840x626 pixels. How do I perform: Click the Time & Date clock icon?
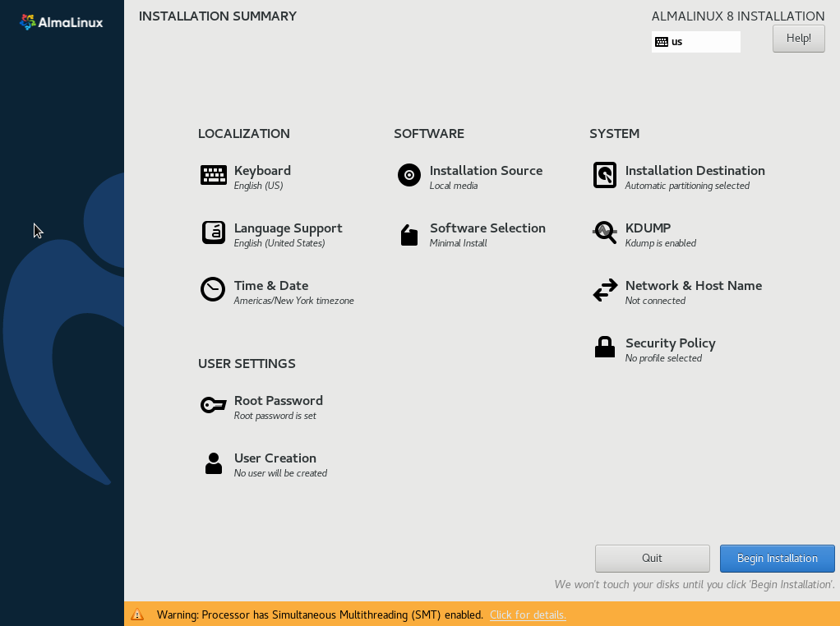(213, 290)
